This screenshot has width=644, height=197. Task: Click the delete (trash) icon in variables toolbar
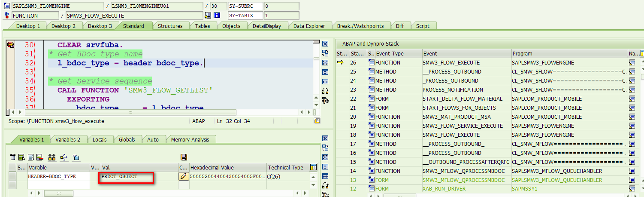point(13,157)
